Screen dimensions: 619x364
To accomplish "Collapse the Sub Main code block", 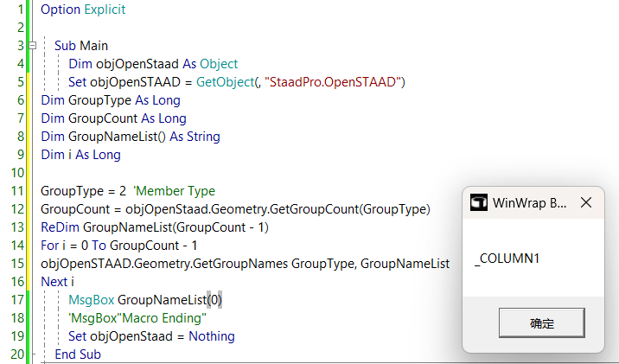I will coord(32,46).
